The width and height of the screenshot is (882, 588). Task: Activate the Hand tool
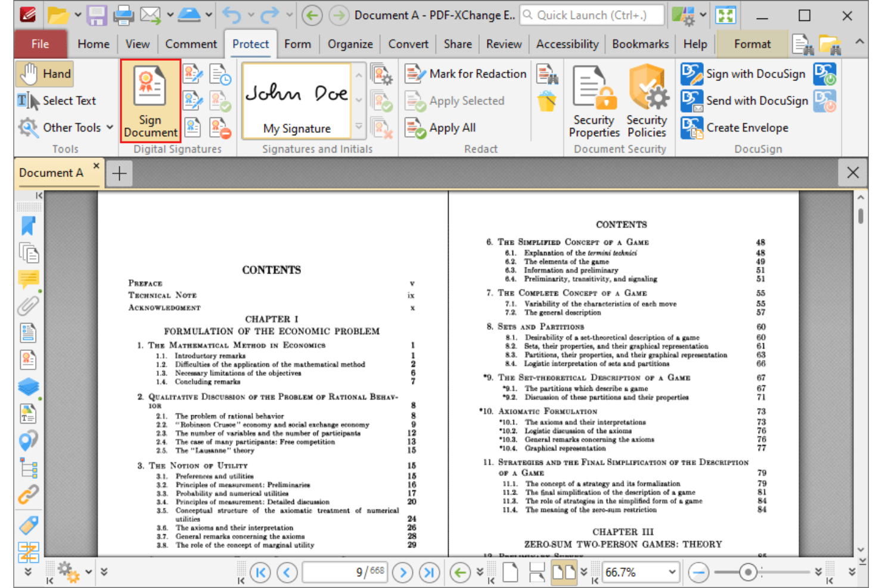tap(44, 73)
